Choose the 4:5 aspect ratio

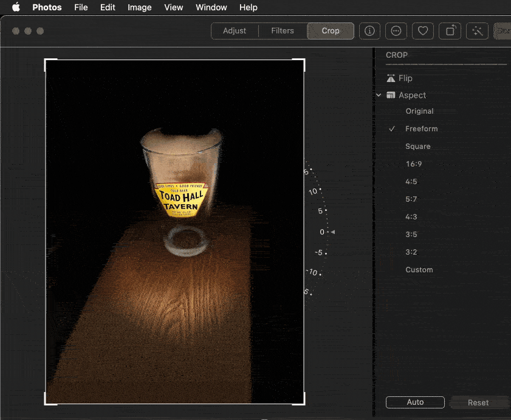[x=411, y=182]
